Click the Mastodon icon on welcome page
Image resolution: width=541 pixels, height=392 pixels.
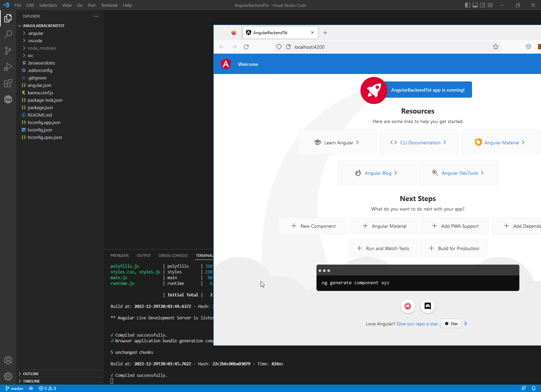click(408, 306)
